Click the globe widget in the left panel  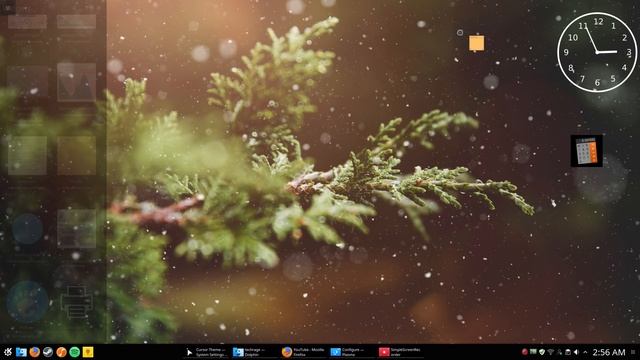pyautogui.click(x=27, y=302)
